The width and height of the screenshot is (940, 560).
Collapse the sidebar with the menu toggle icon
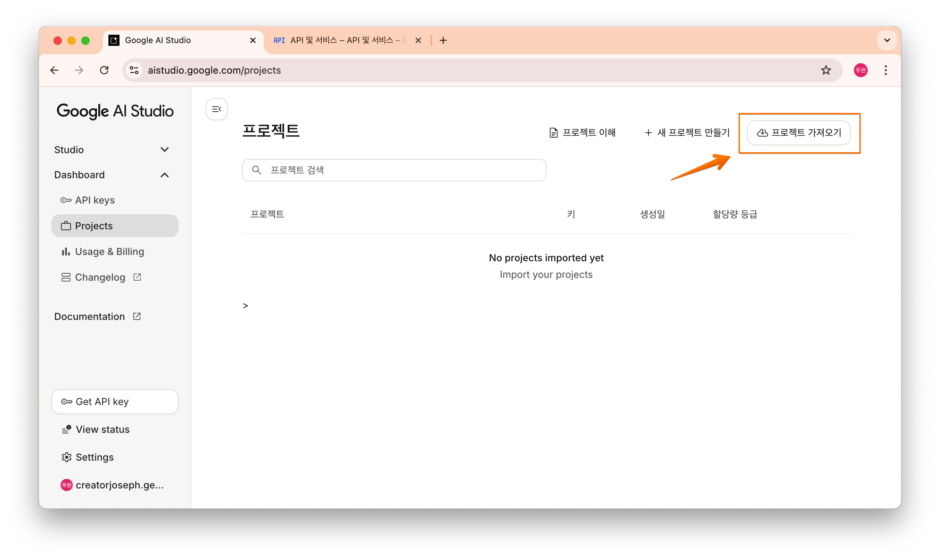pos(217,109)
